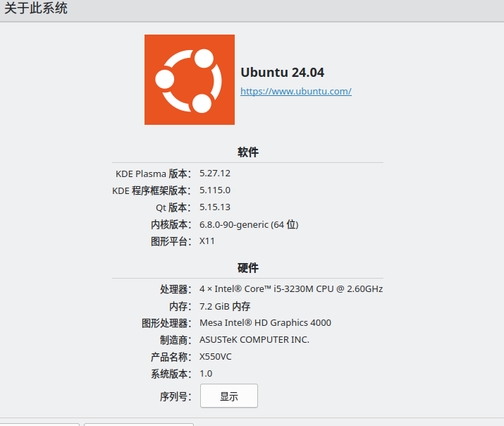
Task: Click the Ubuntu 24.04 heading text
Action: [x=283, y=72]
